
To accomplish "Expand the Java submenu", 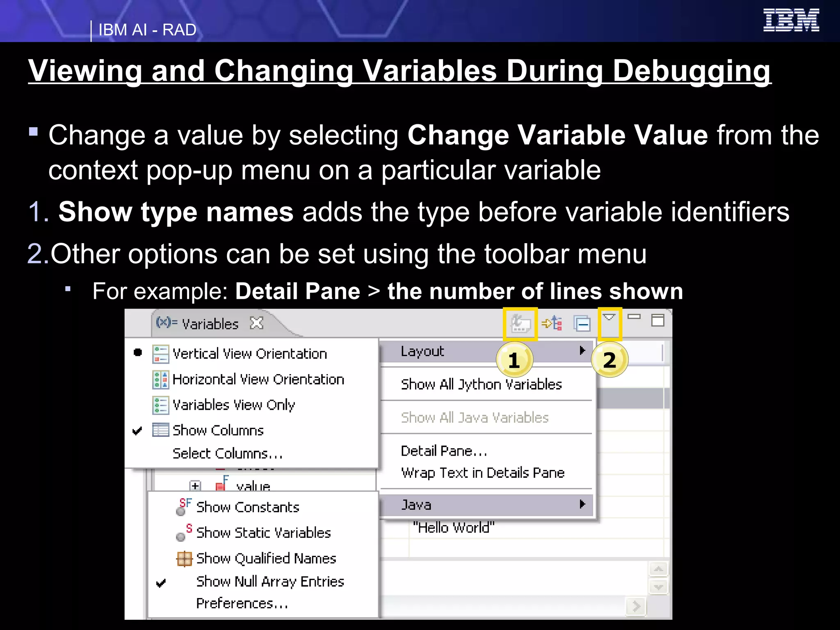I will [x=487, y=505].
